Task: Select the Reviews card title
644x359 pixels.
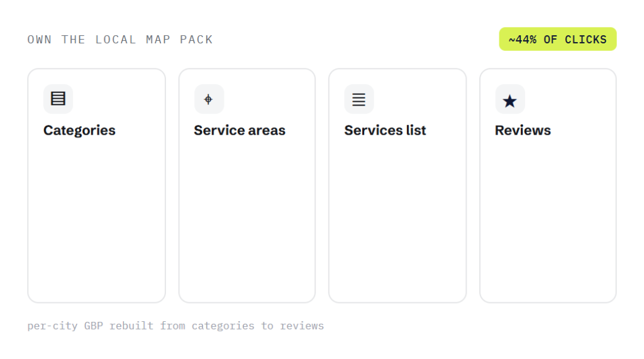Action: 523,130
